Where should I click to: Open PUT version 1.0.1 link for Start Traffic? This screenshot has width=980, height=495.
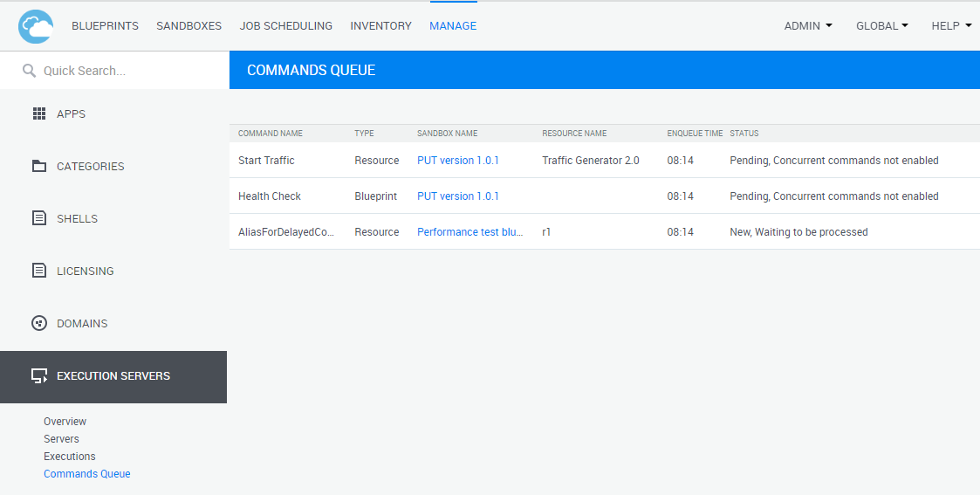[458, 161]
